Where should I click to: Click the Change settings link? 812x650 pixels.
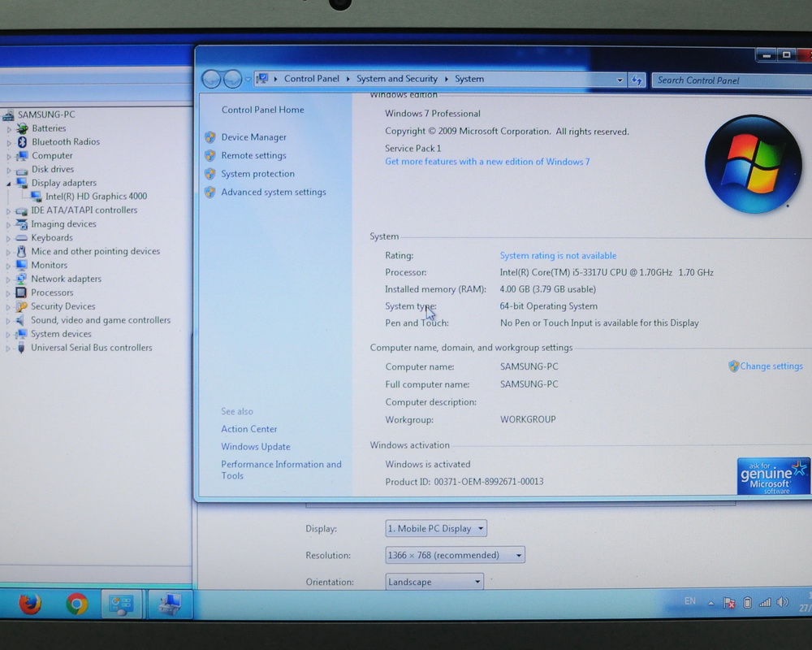771,366
